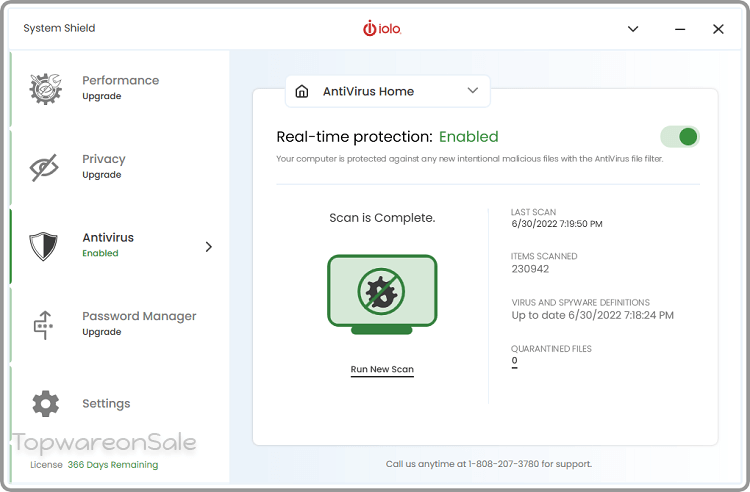Image resolution: width=750 pixels, height=492 pixels.
Task: Click the Enabled status under Antivirus
Action: pyautogui.click(x=100, y=253)
